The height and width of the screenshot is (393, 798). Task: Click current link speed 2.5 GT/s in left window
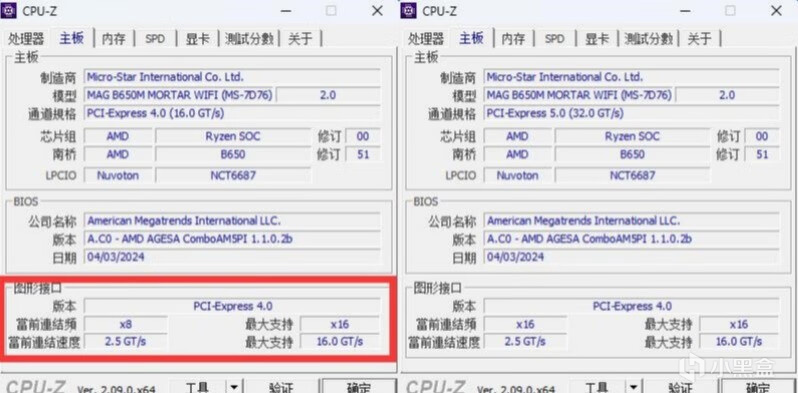126,342
